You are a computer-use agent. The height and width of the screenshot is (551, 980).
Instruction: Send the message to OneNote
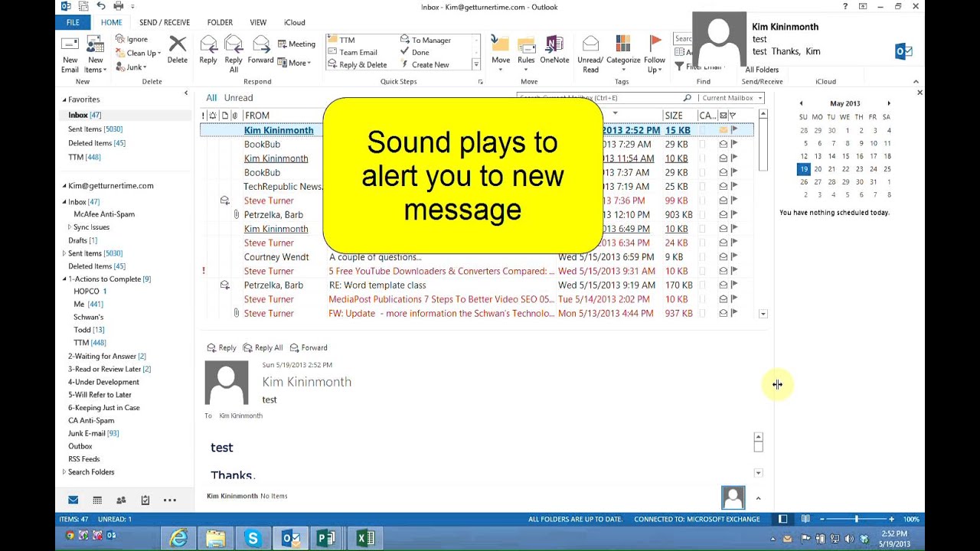coord(554,50)
